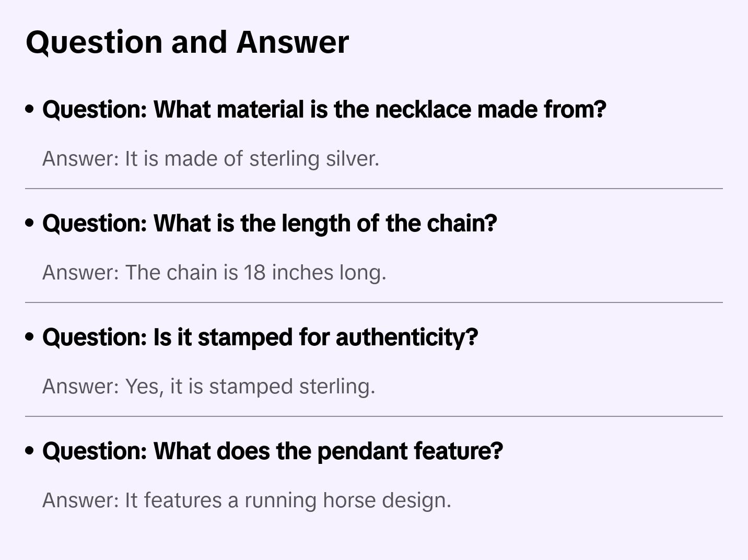Screen dimensions: 748x560
Task: Click divider line below stamped sterling answer
Action: click(x=374, y=416)
